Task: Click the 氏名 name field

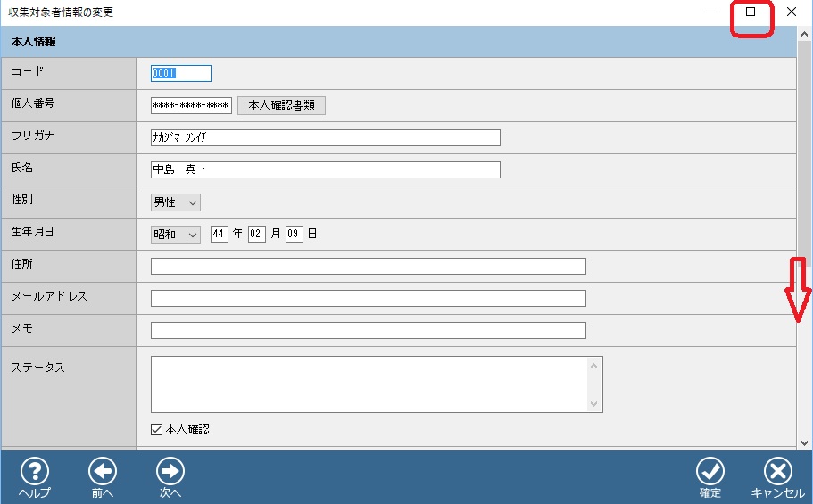Action: 325,169
